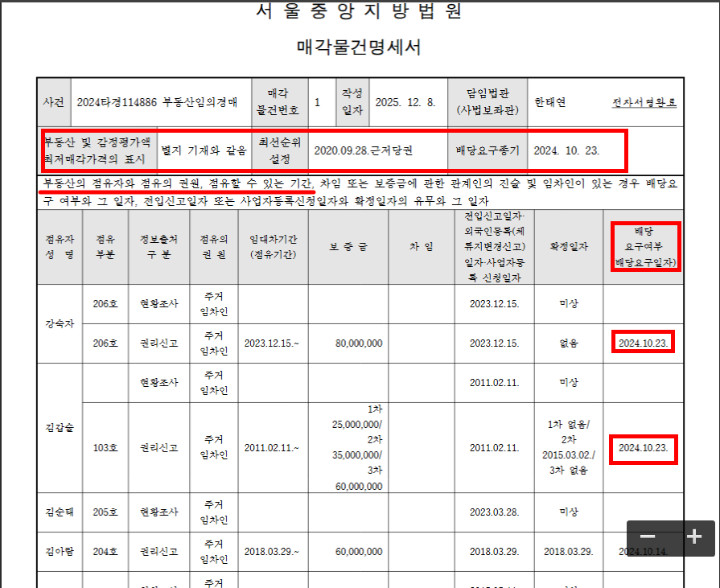Select 2024. 10. 23. next to 배당요구종기
Viewport: 720px width, 588px height.
pyautogui.click(x=566, y=150)
